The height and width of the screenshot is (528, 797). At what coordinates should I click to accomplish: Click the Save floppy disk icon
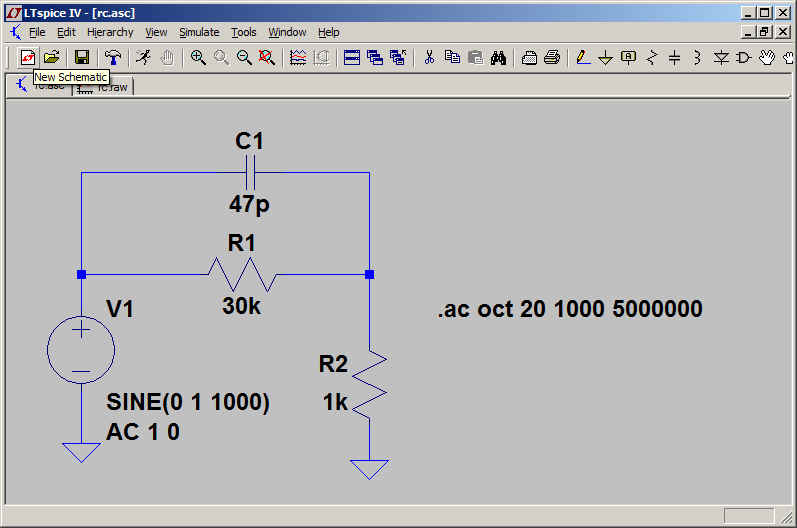[82, 57]
